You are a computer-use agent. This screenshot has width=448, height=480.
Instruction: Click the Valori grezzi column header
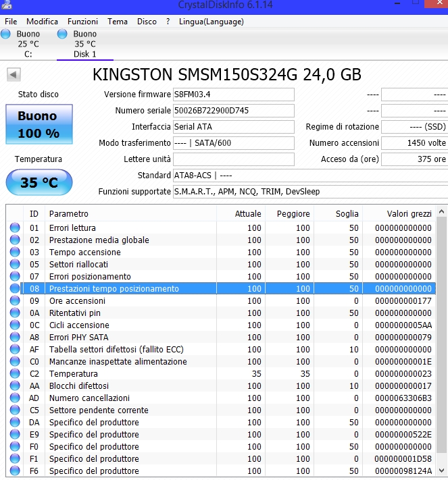[x=399, y=214]
